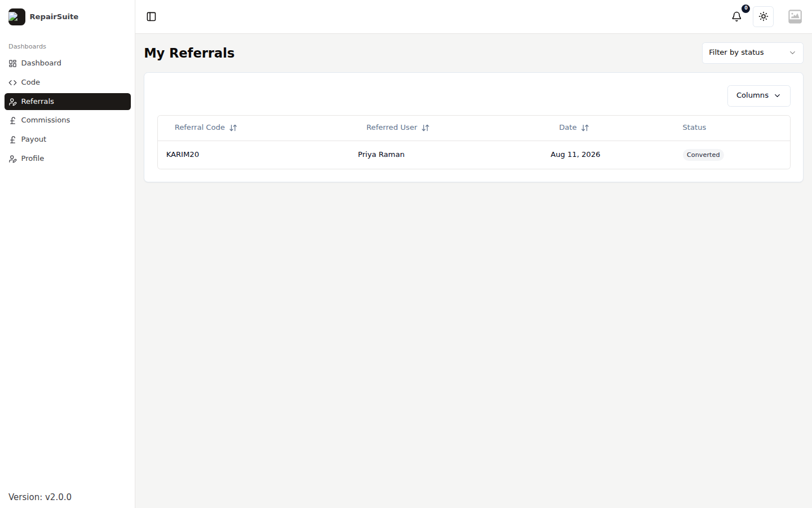812x508 pixels.
Task: Click the Payout pound icon
Action: [x=12, y=140]
